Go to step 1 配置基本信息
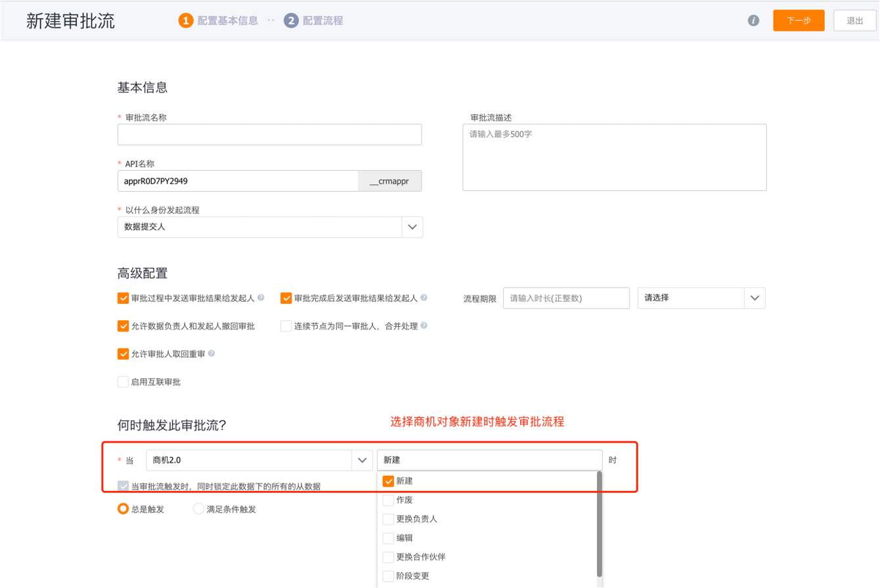 [x=219, y=21]
